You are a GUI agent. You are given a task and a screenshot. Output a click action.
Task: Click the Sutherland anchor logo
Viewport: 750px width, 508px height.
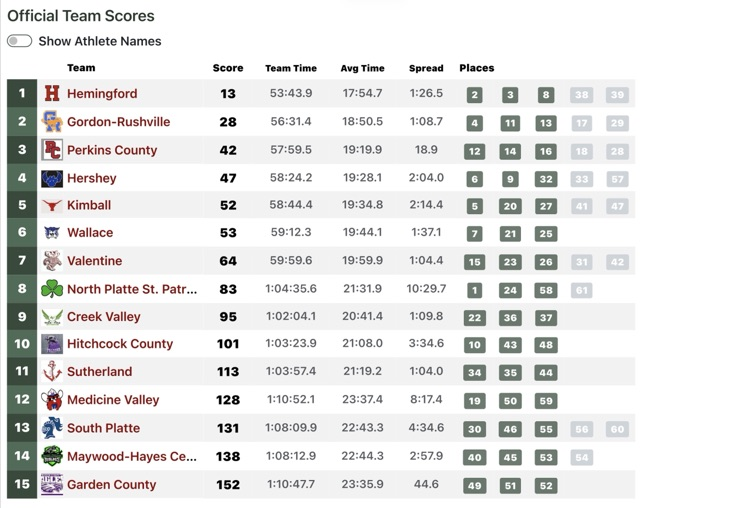tap(52, 372)
